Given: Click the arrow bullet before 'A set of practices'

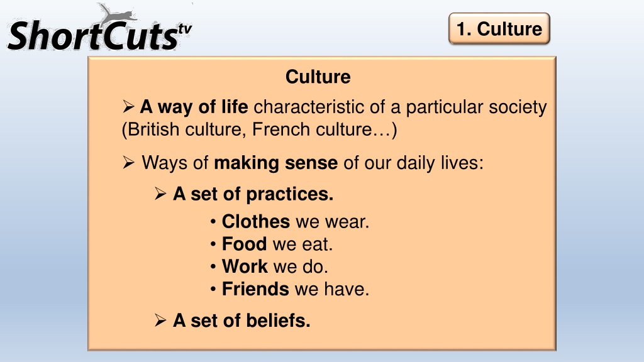Looking at the screenshot, I should tap(160, 194).
